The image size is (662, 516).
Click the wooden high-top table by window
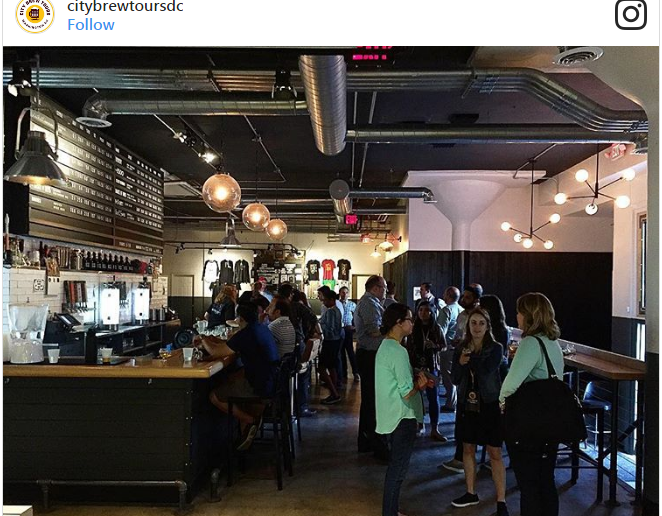tap(602, 364)
